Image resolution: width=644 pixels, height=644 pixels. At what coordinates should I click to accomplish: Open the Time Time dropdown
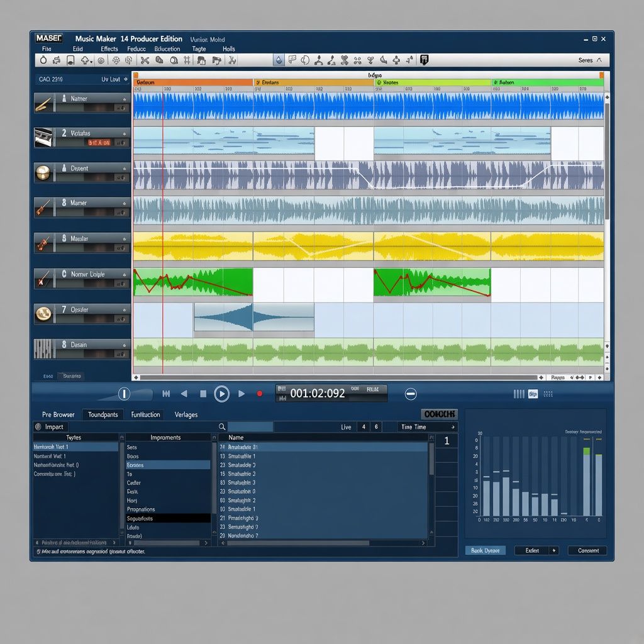(427, 427)
